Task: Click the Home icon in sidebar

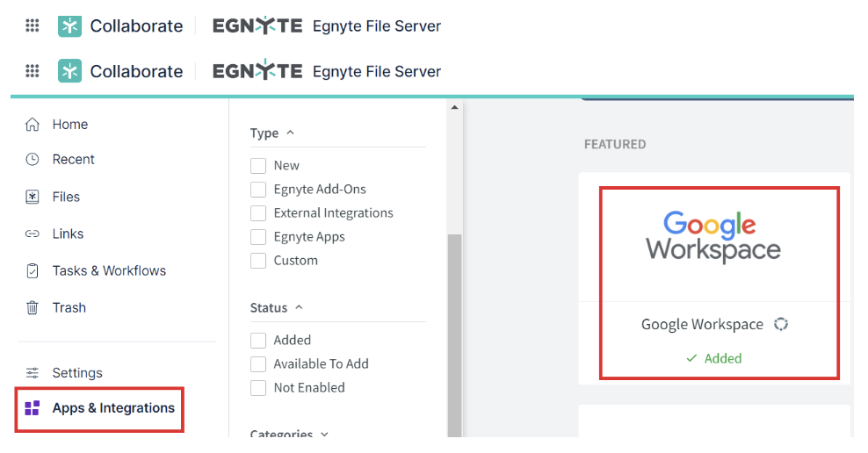Action: [x=33, y=125]
